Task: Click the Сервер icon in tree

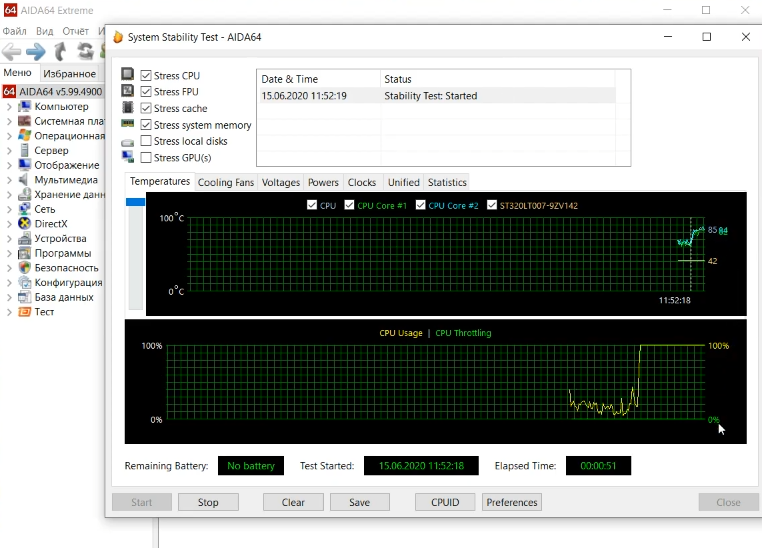Action: 24,150
